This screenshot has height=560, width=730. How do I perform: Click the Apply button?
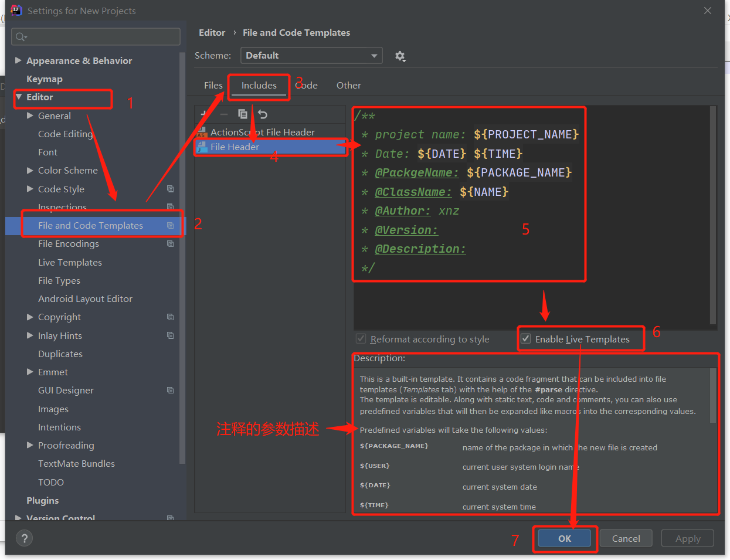687,538
